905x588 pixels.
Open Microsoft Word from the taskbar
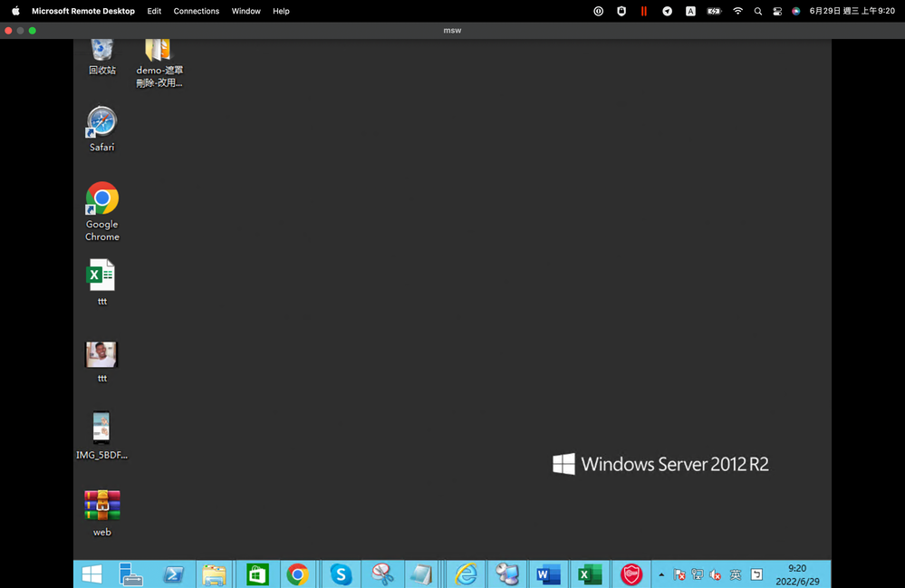pyautogui.click(x=548, y=574)
